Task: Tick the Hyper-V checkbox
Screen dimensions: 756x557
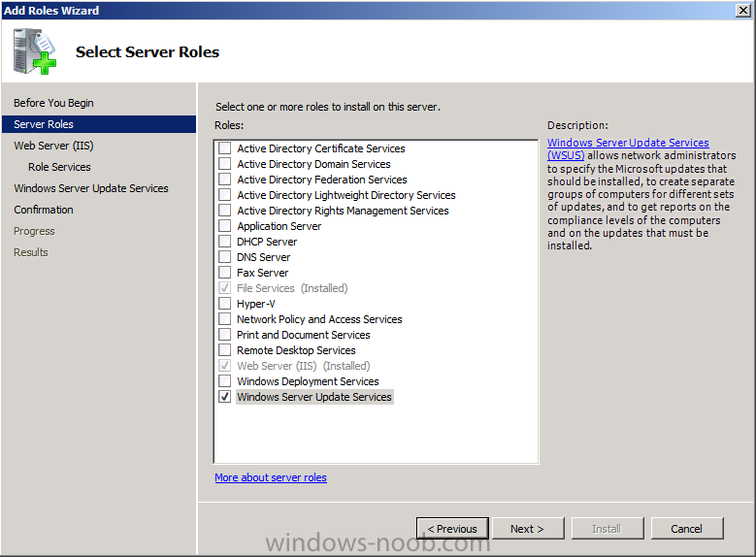Action: (x=225, y=304)
